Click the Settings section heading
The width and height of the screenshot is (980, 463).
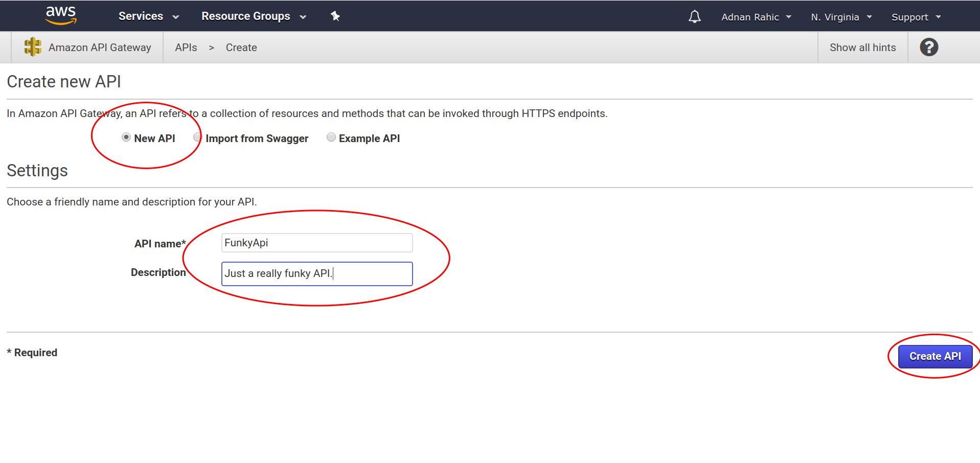37,171
